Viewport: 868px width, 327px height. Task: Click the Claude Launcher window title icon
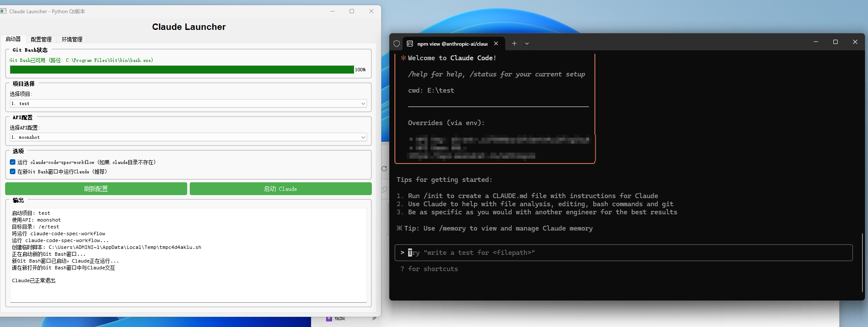[x=3, y=11]
